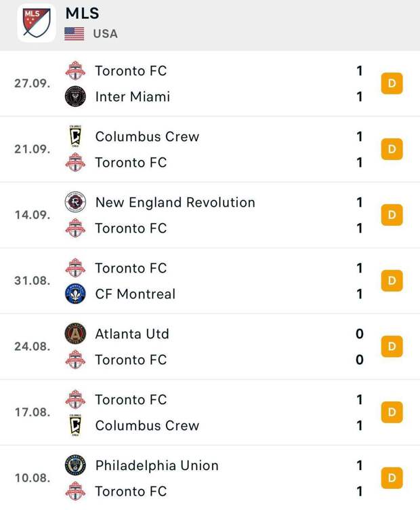Image resolution: width=420 pixels, height=510 pixels.
Task: Click the Atlanta Utd crest
Action: 75,334
